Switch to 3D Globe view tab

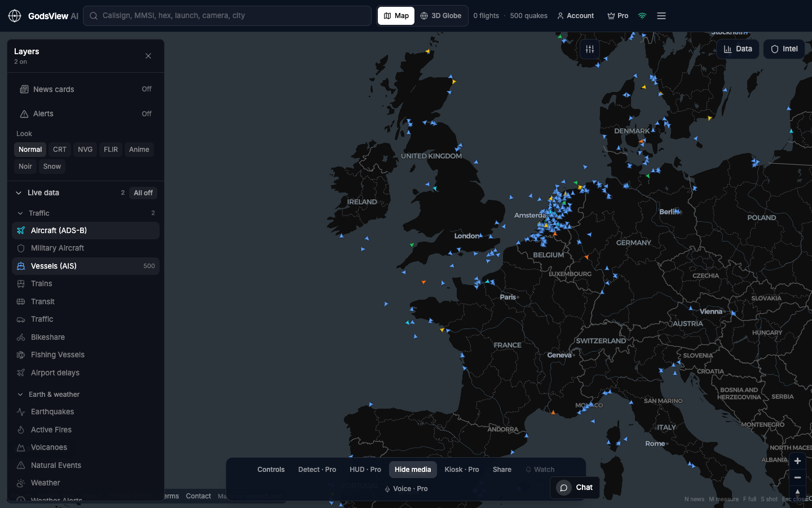tap(441, 16)
